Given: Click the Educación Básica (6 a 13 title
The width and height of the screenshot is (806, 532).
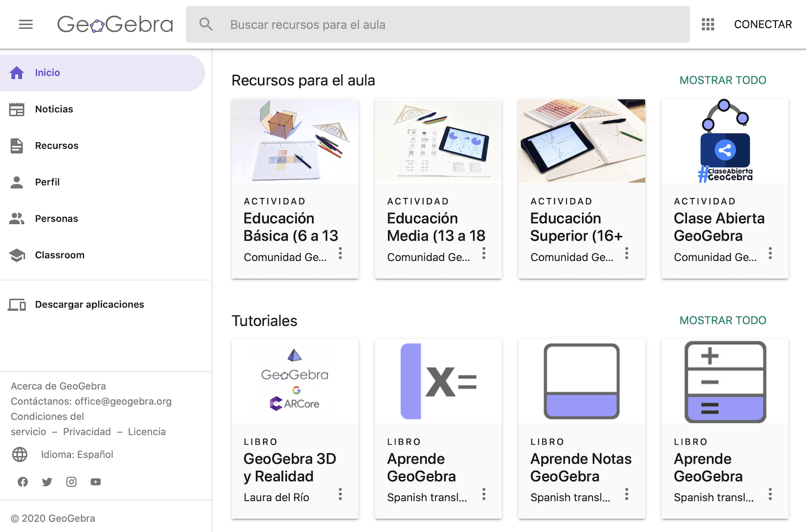Looking at the screenshot, I should [x=291, y=227].
